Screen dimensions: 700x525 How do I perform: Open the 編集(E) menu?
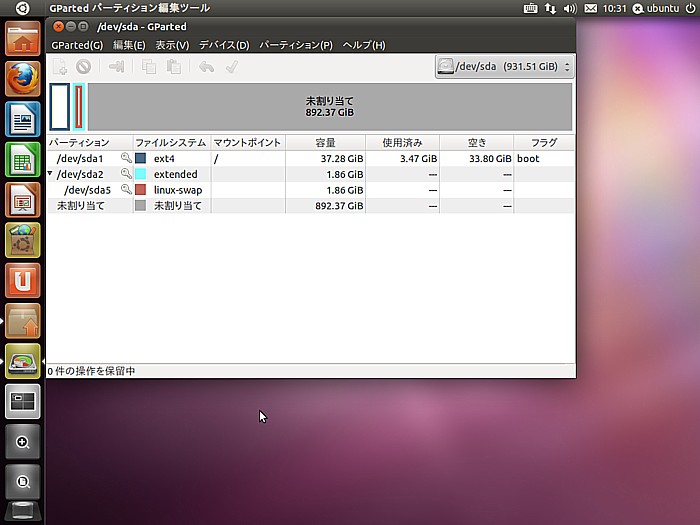[x=129, y=45]
